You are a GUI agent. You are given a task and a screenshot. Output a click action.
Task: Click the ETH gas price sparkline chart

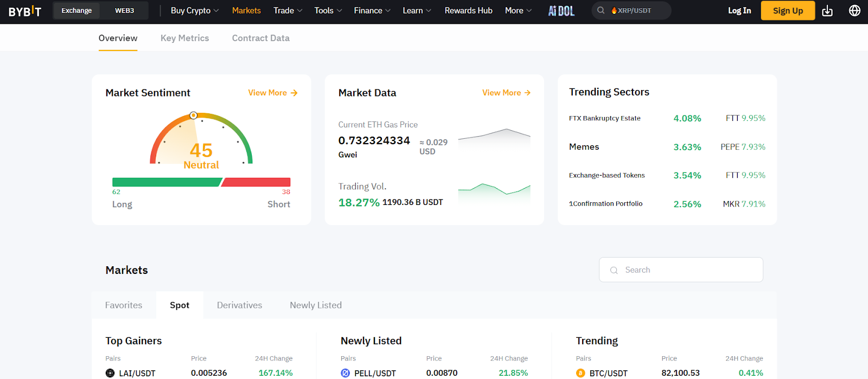(494, 138)
